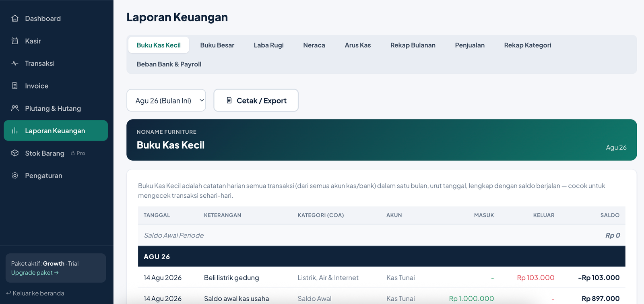Open Dashboard in the sidebar
Image resolution: width=644 pixels, height=304 pixels.
click(x=56, y=18)
